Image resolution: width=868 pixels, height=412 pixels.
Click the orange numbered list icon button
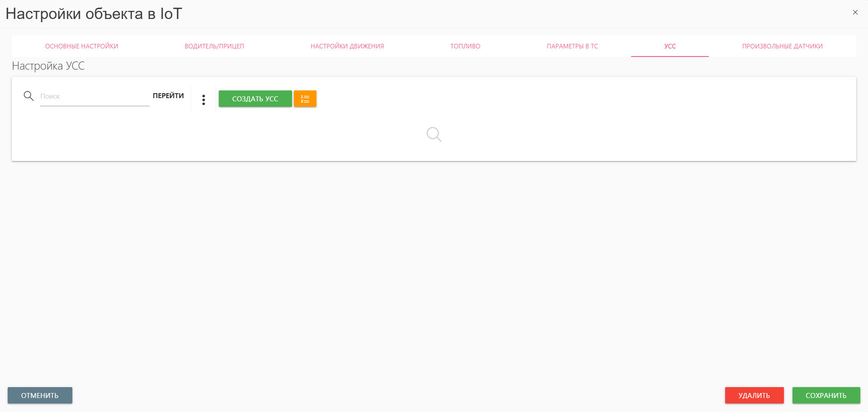click(305, 99)
